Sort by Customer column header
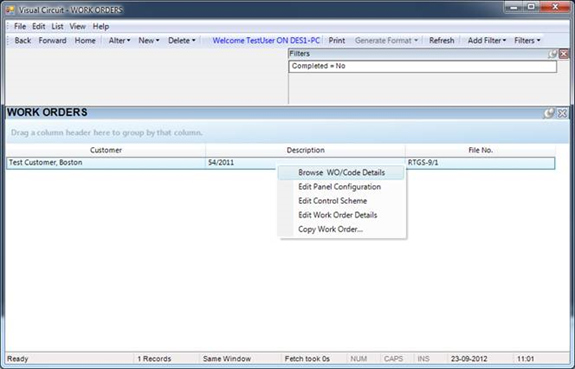This screenshot has width=575, height=369. 106,150
